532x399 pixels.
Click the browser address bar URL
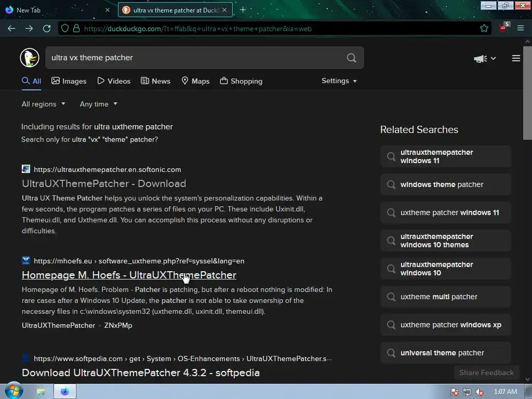pos(198,29)
